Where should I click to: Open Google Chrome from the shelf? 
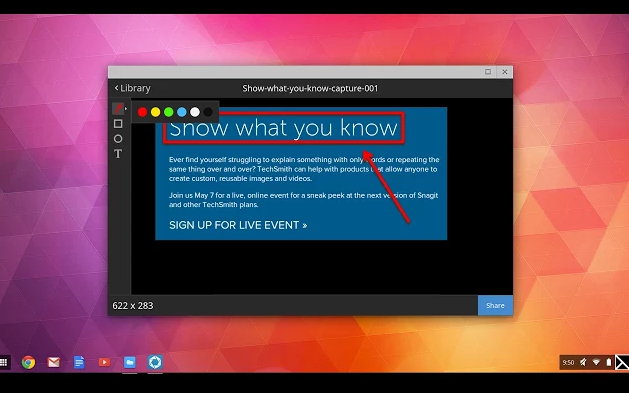(28, 363)
